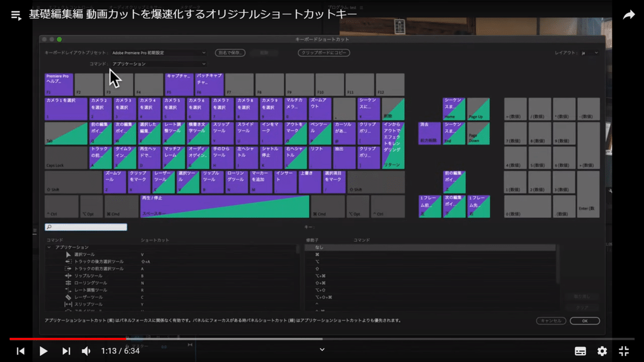The width and height of the screenshot is (644, 362).
Task: Open the playlist menu icon
Action: point(16,16)
